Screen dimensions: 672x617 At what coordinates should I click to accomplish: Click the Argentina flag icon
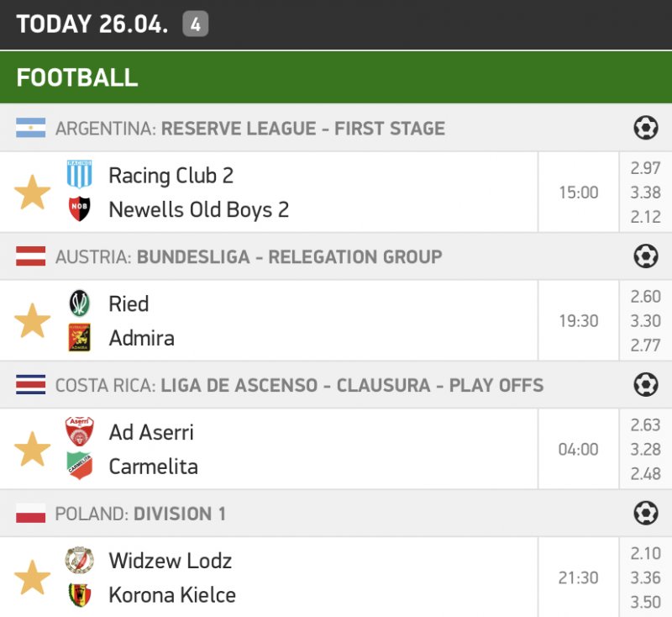pos(30,129)
